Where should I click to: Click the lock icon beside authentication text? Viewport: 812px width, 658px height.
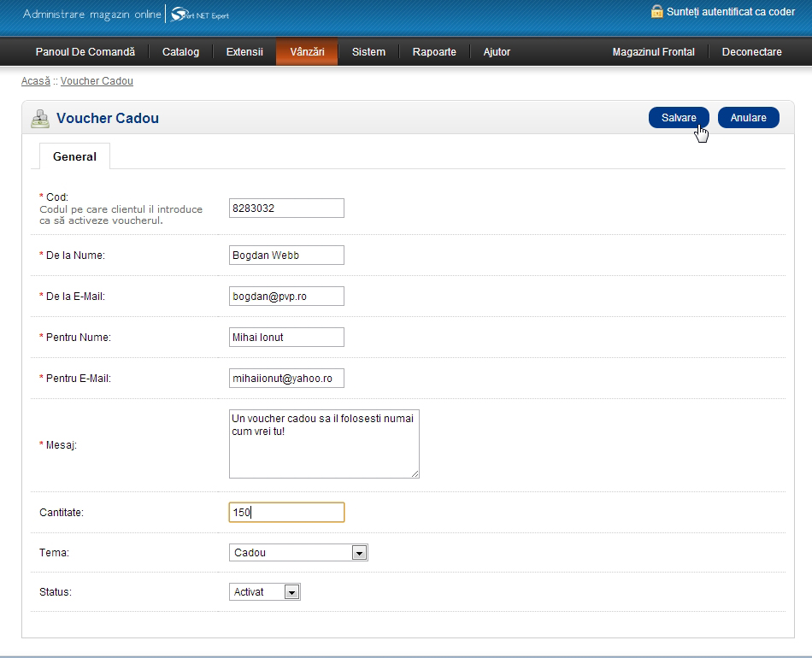tap(656, 12)
